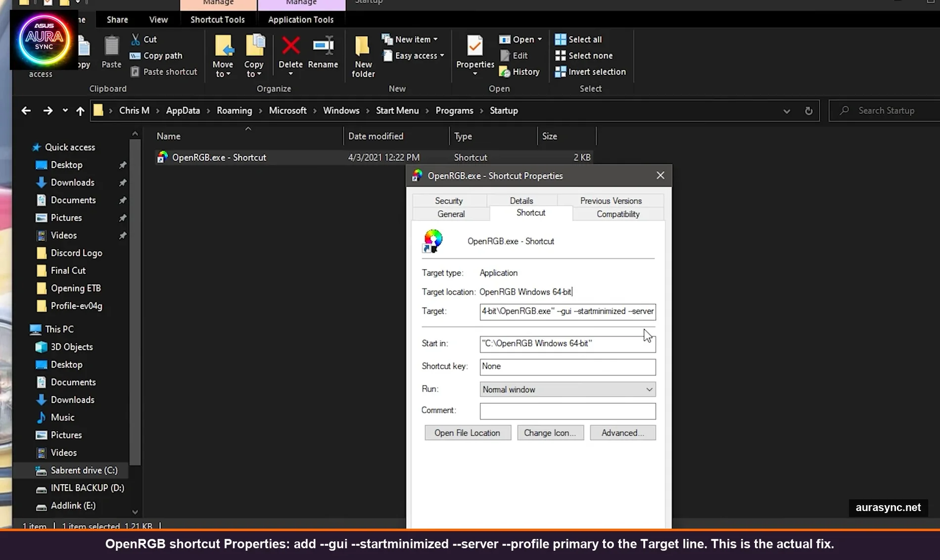Unpin Pictures from Quick access
The image size is (940, 560).
point(122,218)
